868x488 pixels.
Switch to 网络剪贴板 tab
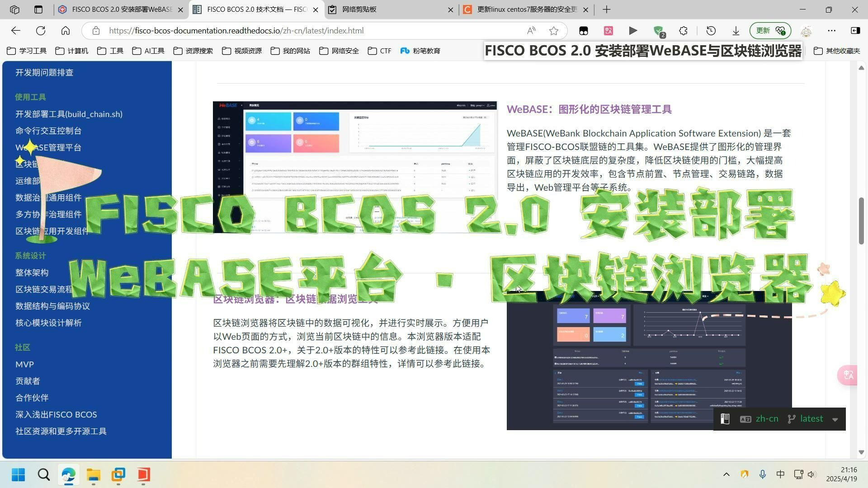click(391, 9)
